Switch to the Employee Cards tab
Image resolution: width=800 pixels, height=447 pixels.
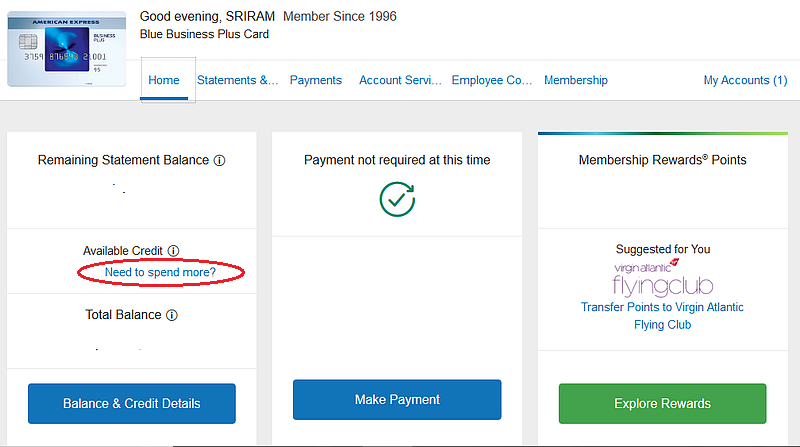pos(492,80)
